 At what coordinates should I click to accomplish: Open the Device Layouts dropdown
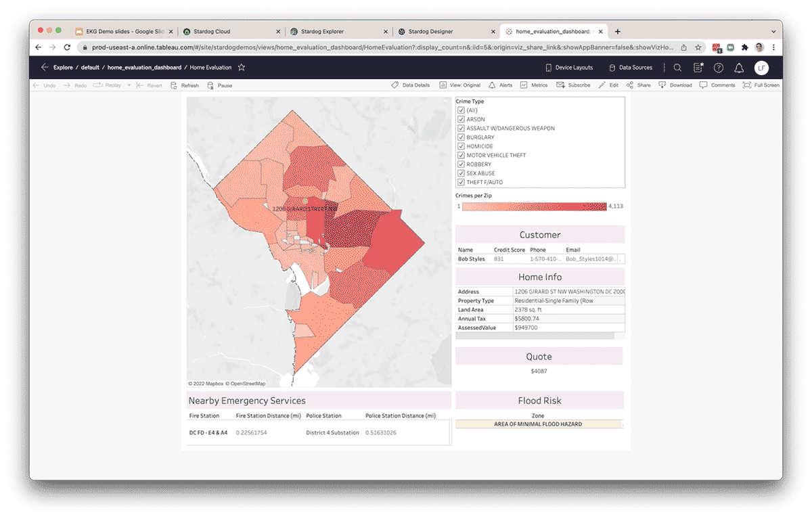click(x=569, y=68)
